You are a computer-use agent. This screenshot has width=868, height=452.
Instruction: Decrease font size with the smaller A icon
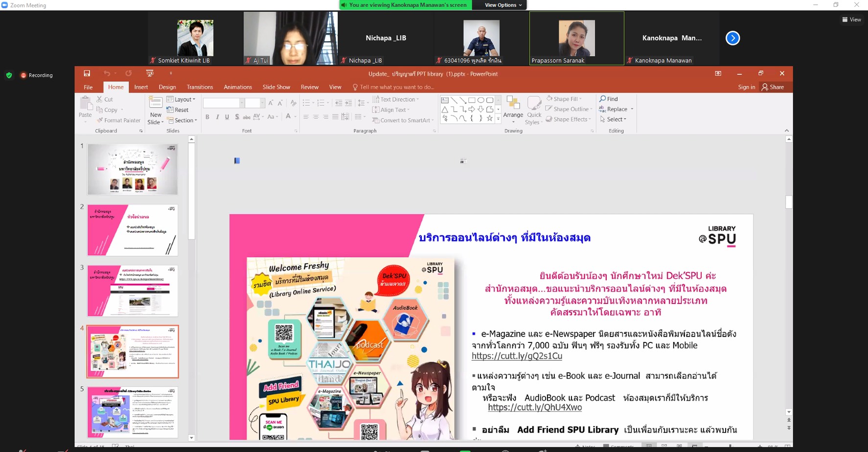pyautogui.click(x=280, y=103)
